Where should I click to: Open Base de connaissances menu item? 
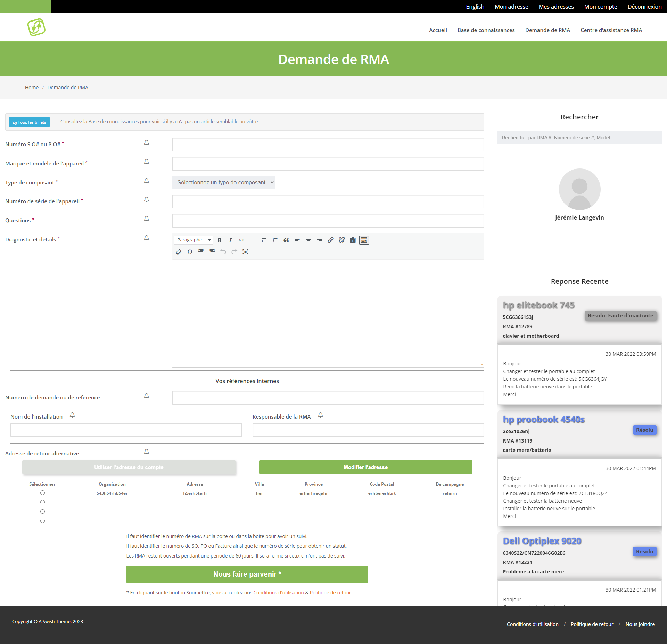tap(486, 30)
